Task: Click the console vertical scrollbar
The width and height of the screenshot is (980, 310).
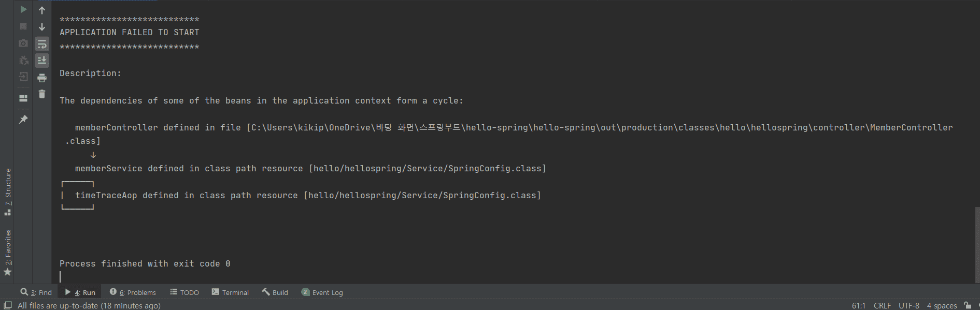Action: [x=977, y=243]
